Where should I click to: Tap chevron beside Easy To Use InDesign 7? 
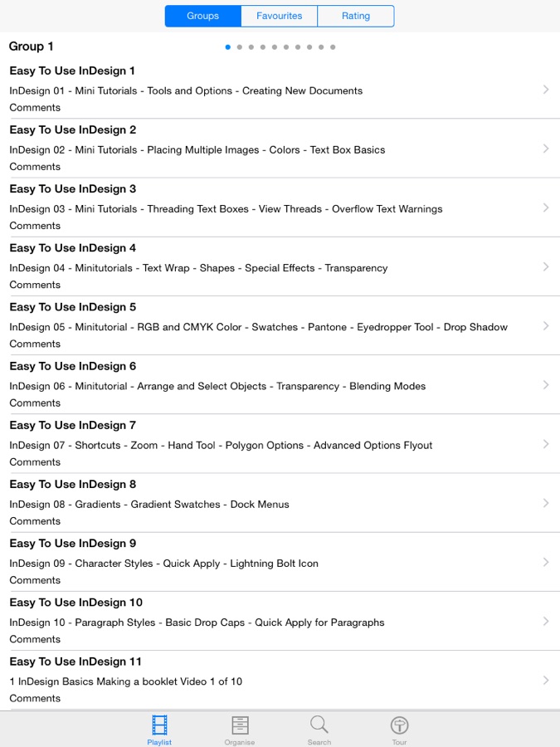[x=545, y=444]
